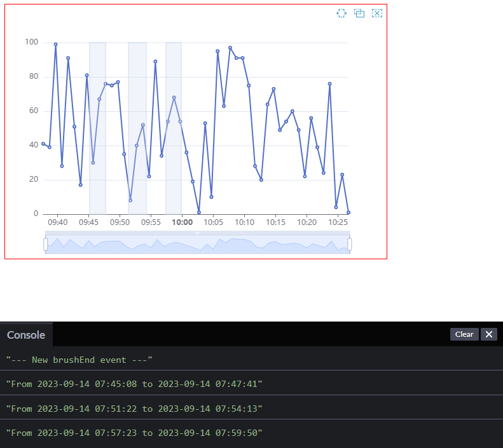Viewport: 503px width, 448px height.
Task: Click the data point at the chart's right end
Action: (x=348, y=212)
